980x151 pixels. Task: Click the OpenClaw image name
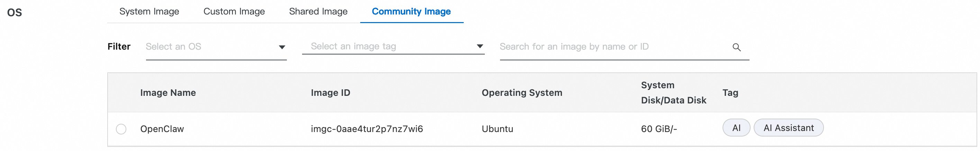pyautogui.click(x=162, y=129)
